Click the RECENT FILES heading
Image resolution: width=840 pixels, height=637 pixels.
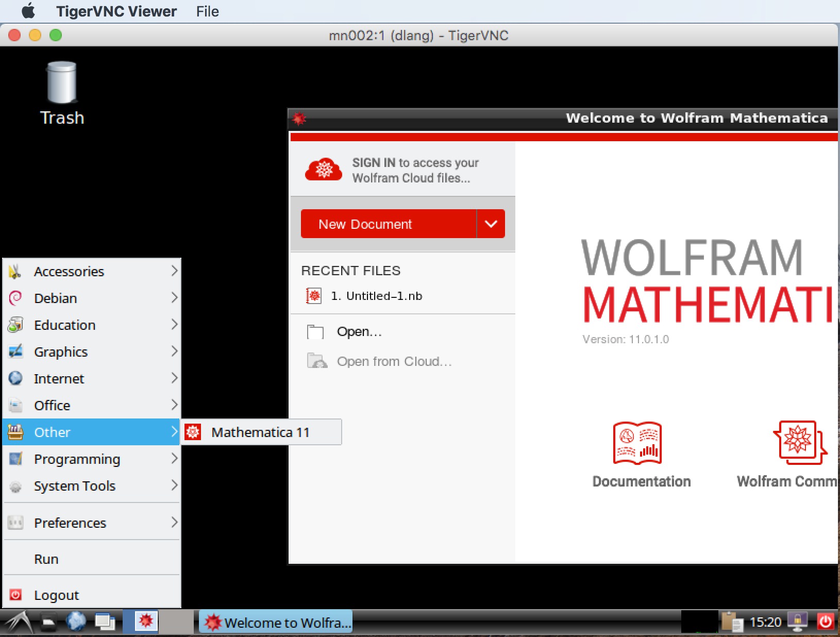point(351,271)
